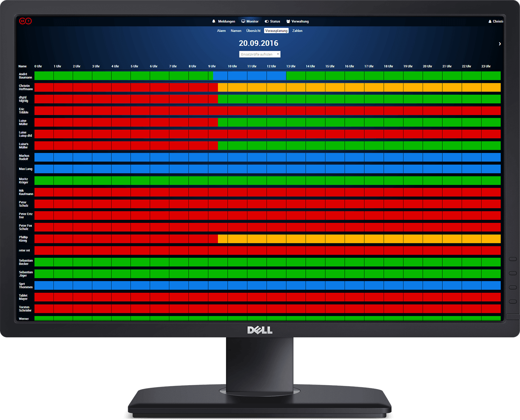Click the name Peter Schulz

[x=24, y=204]
